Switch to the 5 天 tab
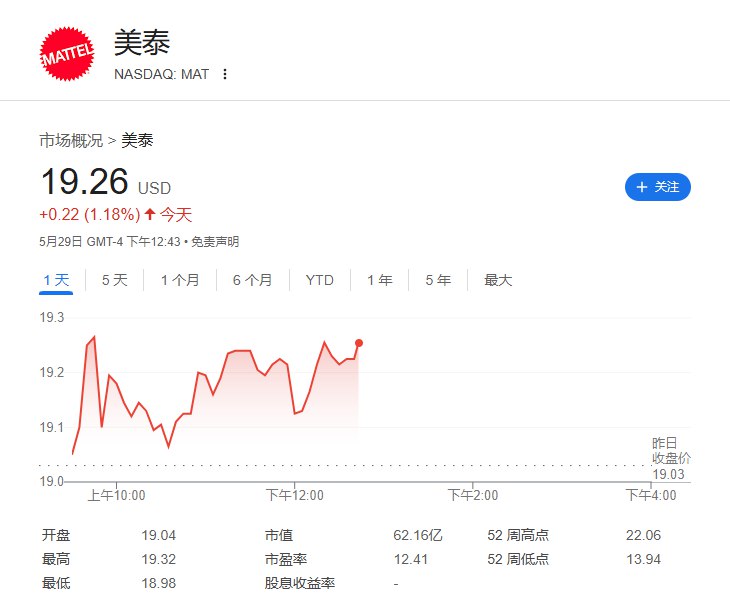The height and width of the screenshot is (608, 730). pos(115,280)
